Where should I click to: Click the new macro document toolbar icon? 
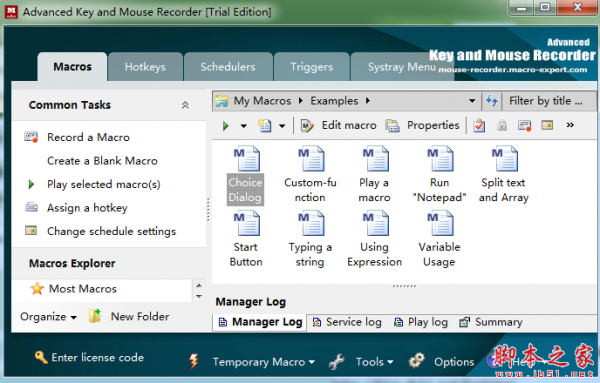click(264, 125)
